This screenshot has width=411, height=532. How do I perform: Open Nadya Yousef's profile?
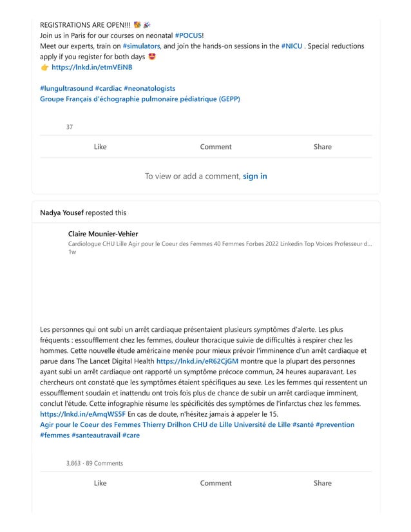(61, 213)
